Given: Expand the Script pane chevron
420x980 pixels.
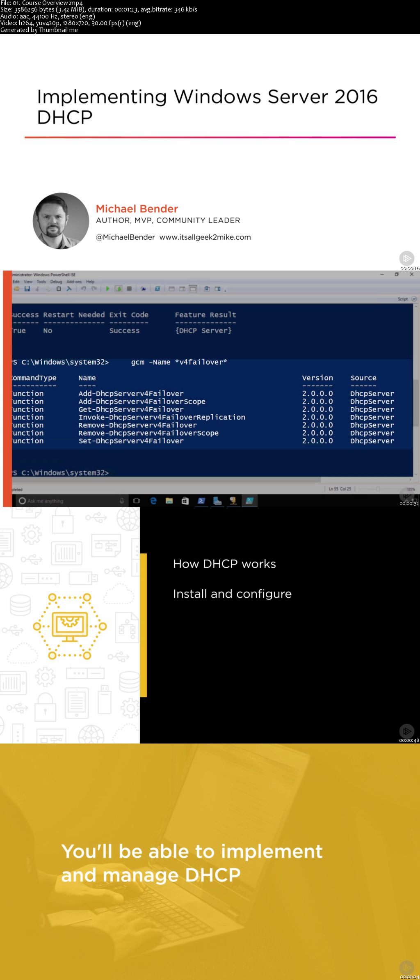Looking at the screenshot, I should (414, 299).
